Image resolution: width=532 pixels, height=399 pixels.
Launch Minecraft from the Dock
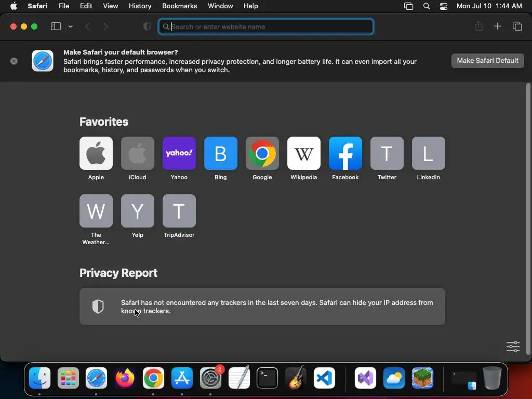(422, 378)
